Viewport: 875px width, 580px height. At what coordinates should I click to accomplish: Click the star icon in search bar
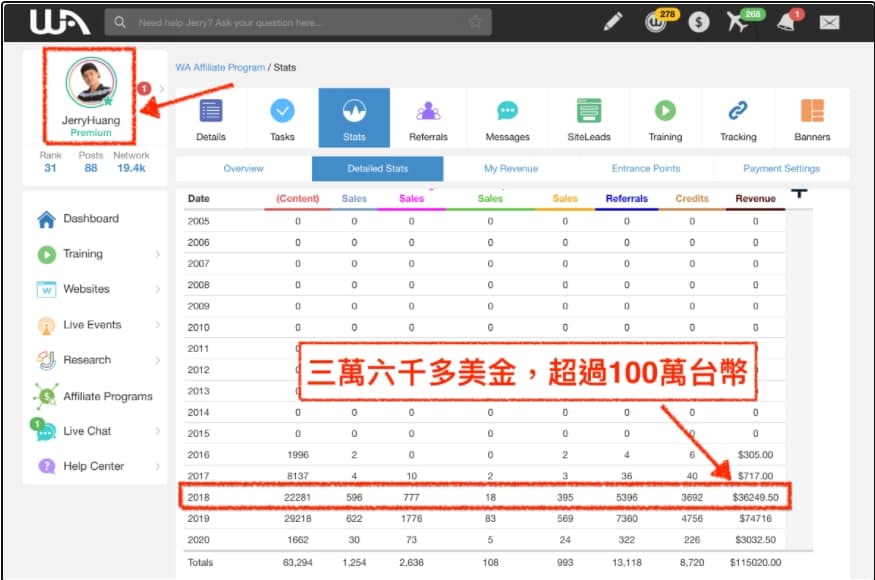click(475, 22)
